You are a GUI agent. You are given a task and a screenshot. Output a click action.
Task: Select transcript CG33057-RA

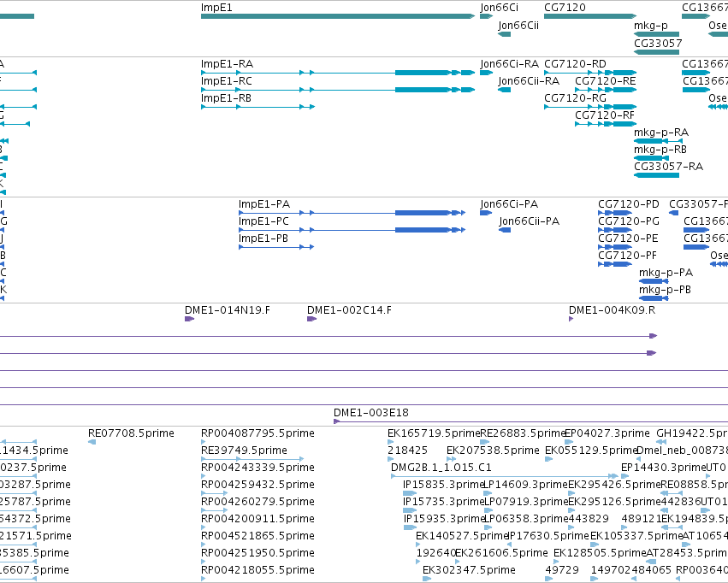tap(656, 175)
